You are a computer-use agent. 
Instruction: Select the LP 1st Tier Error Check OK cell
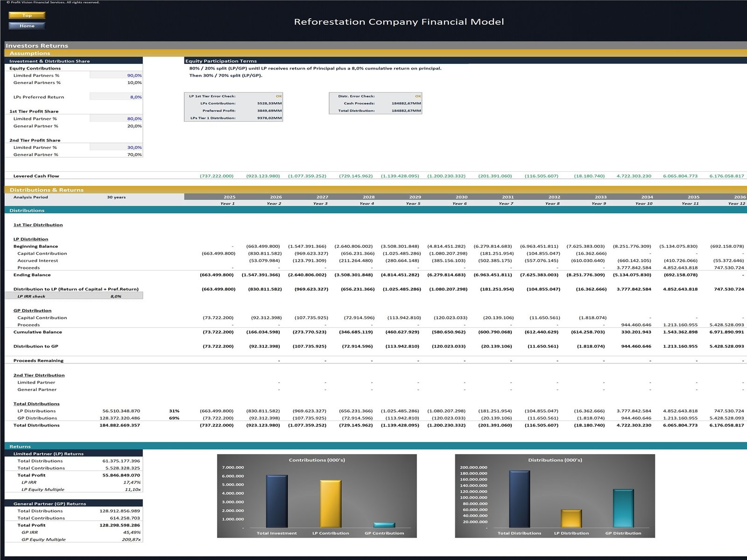click(x=278, y=96)
